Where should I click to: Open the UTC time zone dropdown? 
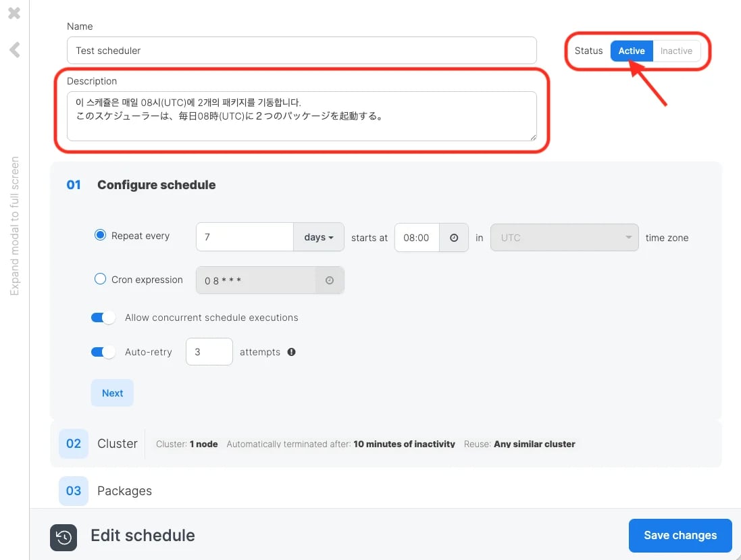(564, 238)
